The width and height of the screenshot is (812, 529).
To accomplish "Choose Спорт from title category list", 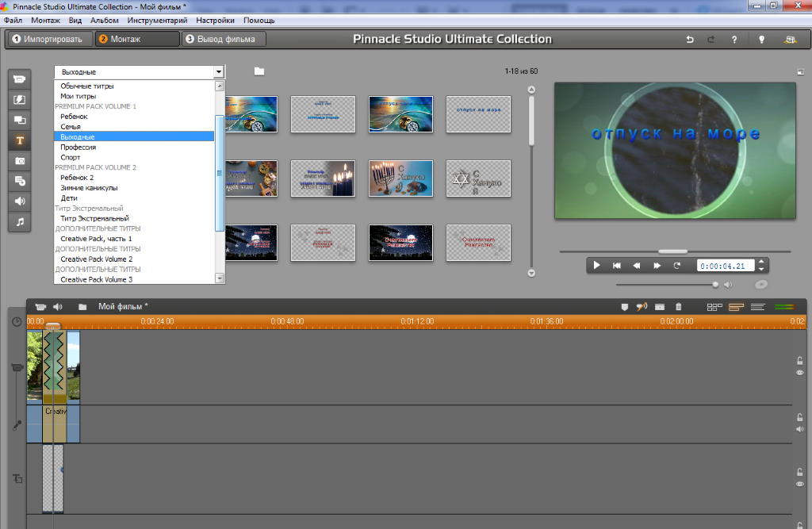I will click(71, 157).
